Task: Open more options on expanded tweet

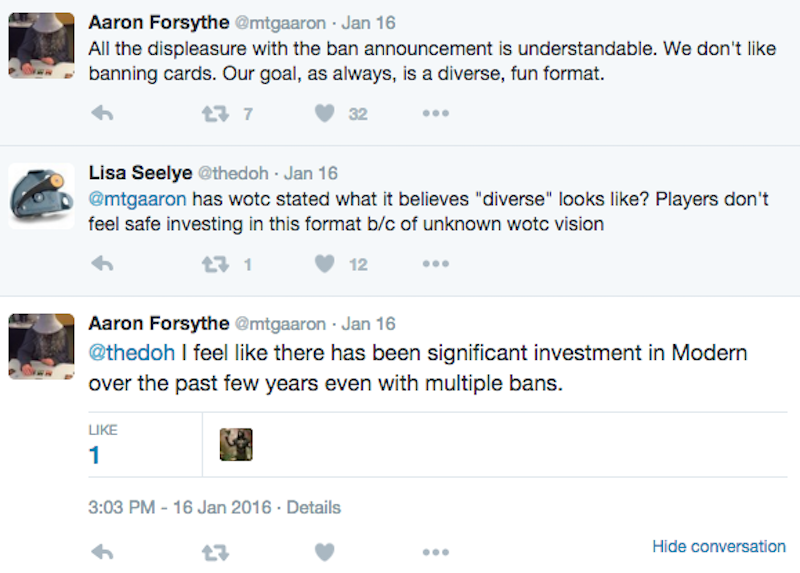Action: pos(436,552)
